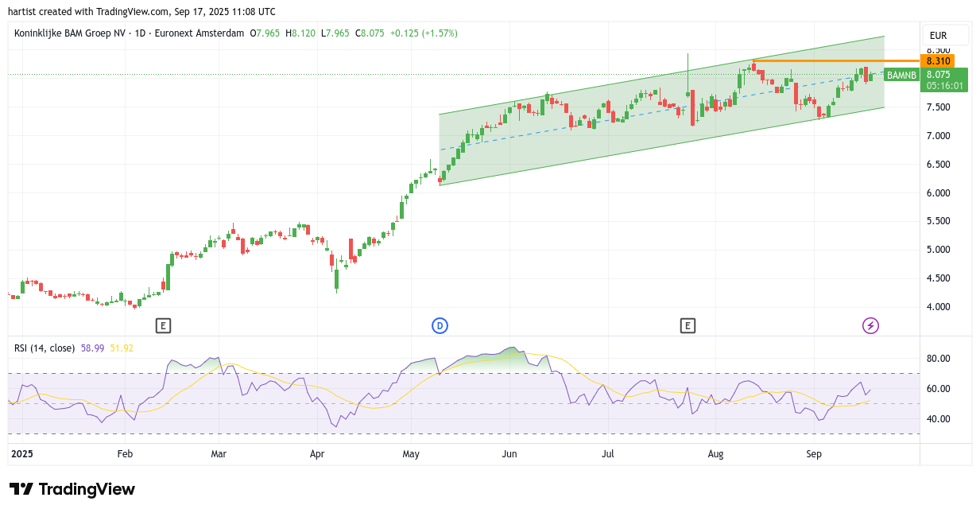Click the BAMNB symbol tag
The width and height of the screenshot is (980, 513).
pos(901,76)
